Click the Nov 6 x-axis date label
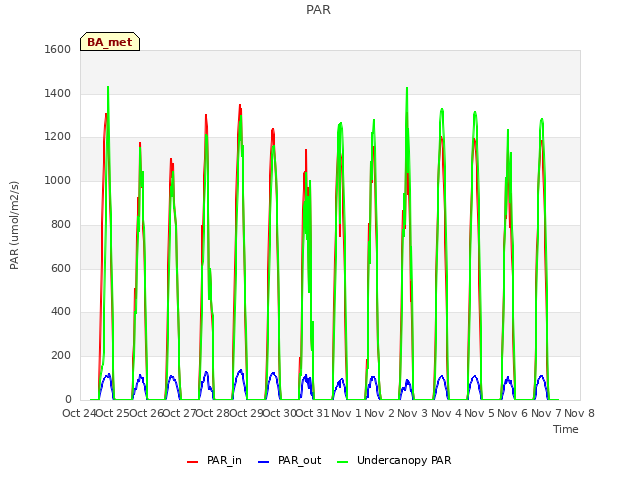The width and height of the screenshot is (640, 480). [x=513, y=413]
